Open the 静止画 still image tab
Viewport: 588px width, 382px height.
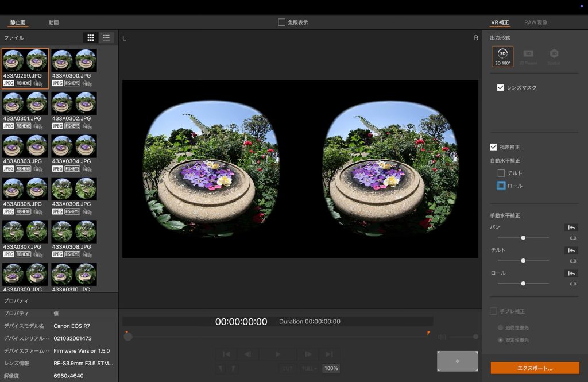point(18,22)
